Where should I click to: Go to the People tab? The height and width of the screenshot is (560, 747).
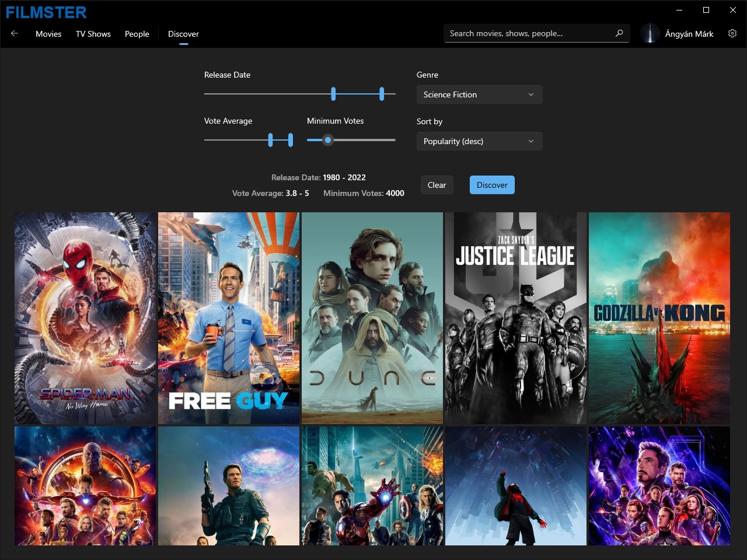(x=137, y=34)
